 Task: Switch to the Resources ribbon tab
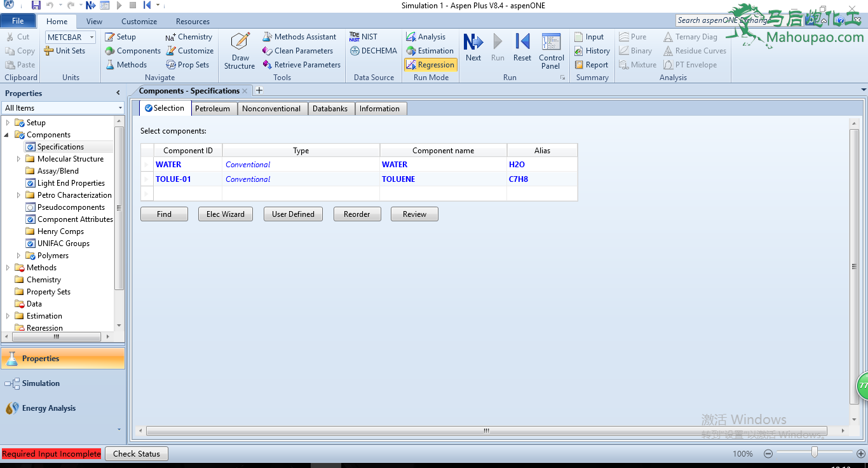point(193,21)
